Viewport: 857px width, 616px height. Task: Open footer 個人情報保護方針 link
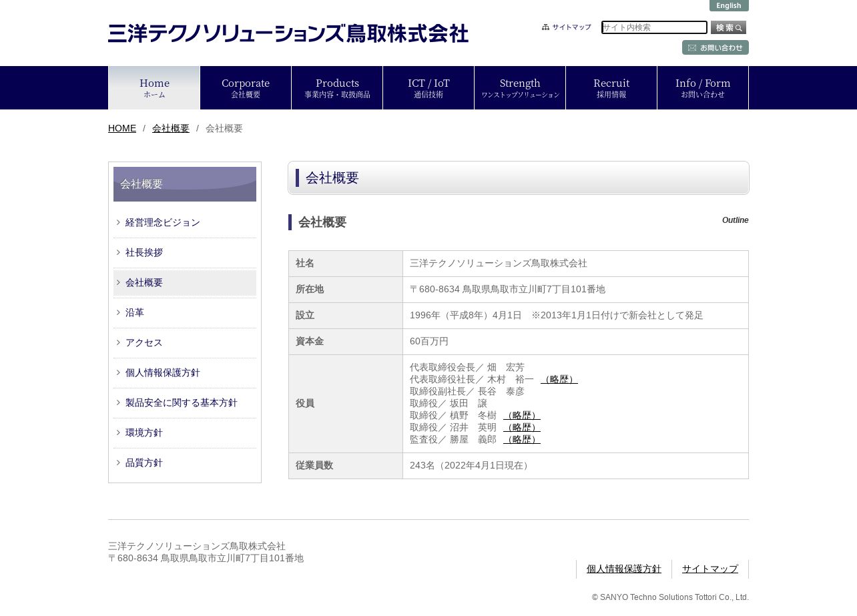point(623,569)
